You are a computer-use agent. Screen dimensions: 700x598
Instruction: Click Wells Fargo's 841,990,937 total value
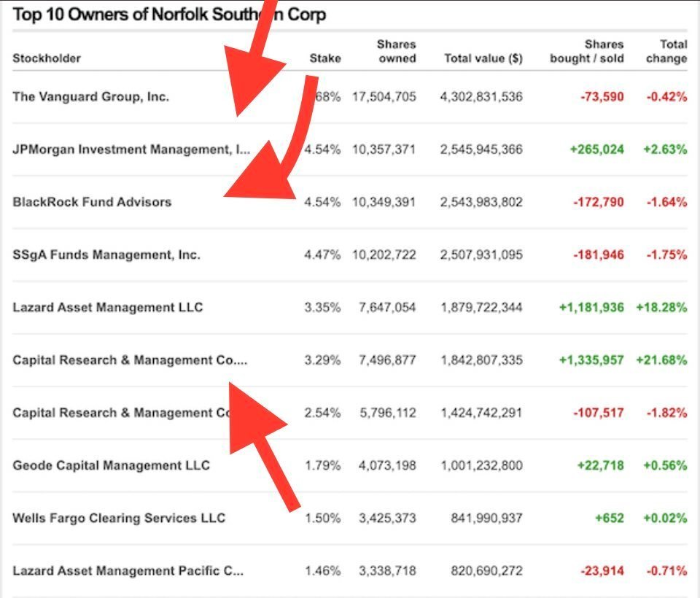coord(481,518)
